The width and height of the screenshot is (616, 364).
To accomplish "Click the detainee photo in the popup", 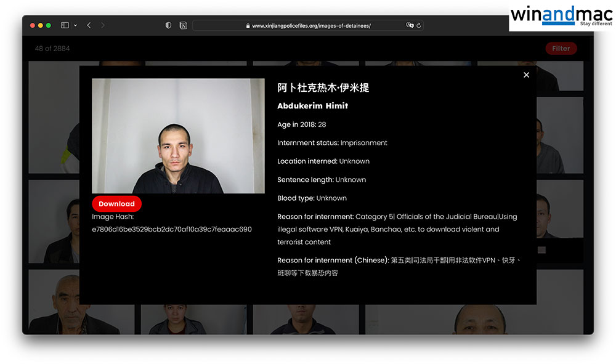I will (178, 135).
